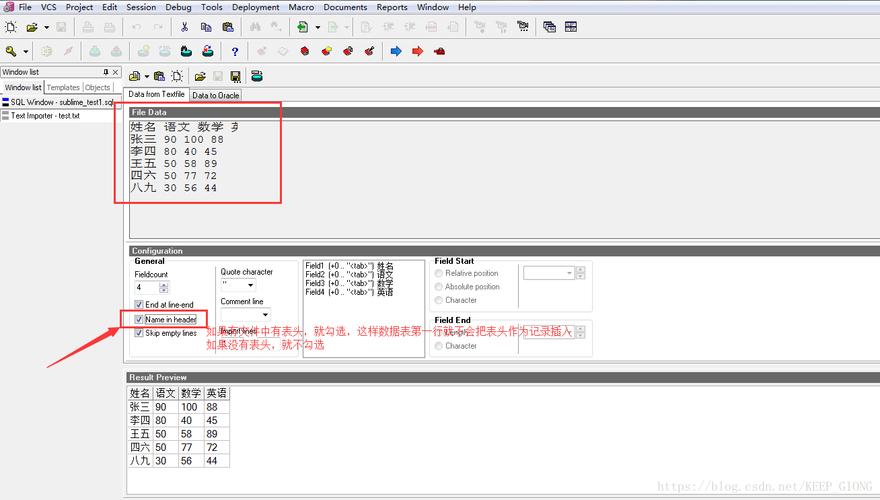The height and width of the screenshot is (500, 880).
Task: Toggle the End at line-end checkbox
Action: pyautogui.click(x=139, y=304)
